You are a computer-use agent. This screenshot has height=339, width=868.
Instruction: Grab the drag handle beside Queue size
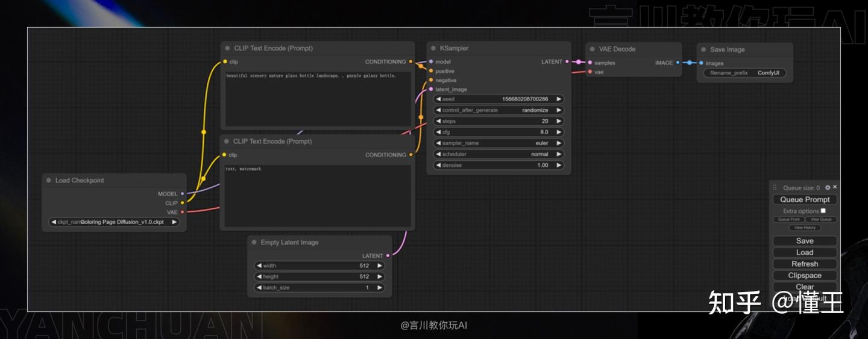[775, 188]
